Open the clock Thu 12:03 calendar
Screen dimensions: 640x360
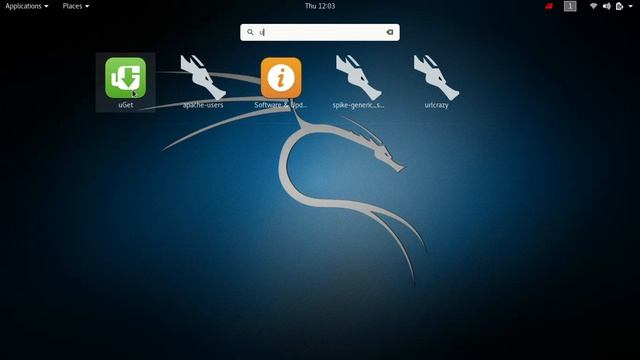320,6
